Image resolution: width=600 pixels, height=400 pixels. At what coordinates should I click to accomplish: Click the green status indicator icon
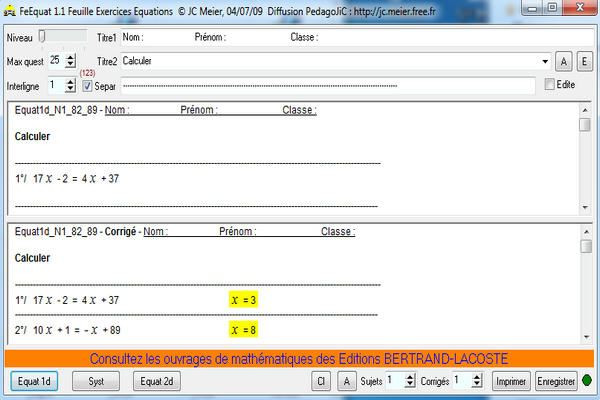tap(587, 381)
